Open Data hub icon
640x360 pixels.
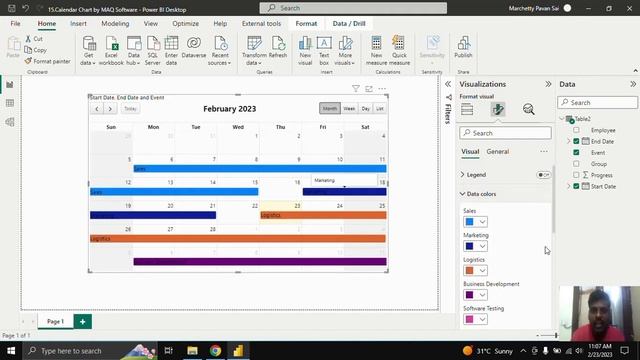(133, 51)
